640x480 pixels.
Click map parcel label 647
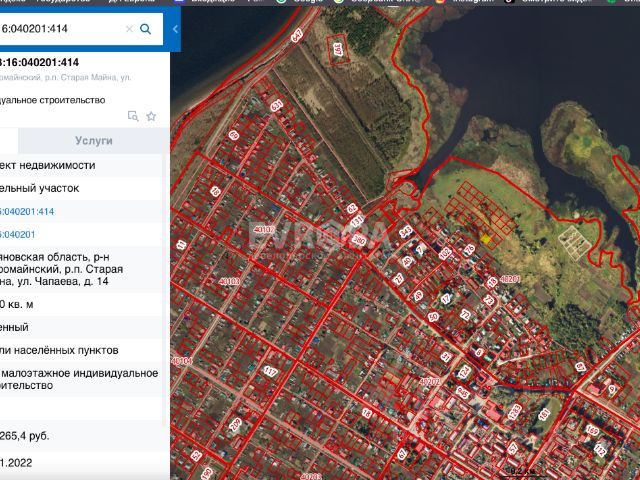(x=297, y=36)
